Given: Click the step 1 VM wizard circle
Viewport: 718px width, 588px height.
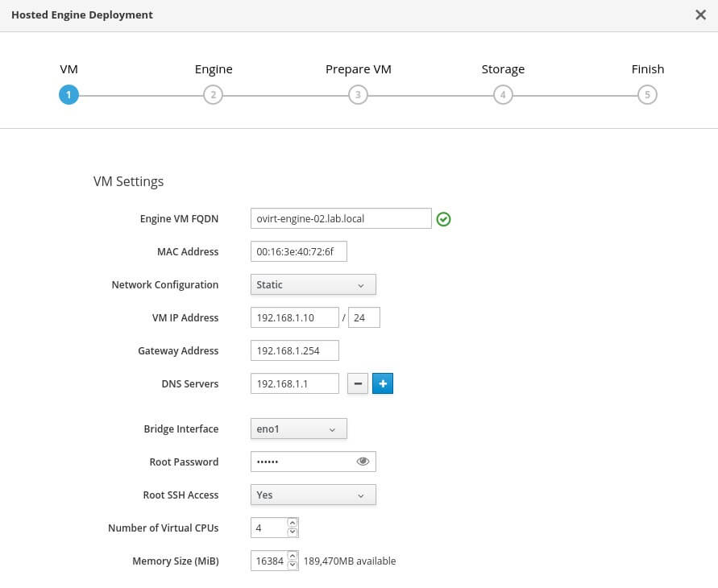Looking at the screenshot, I should [68, 95].
